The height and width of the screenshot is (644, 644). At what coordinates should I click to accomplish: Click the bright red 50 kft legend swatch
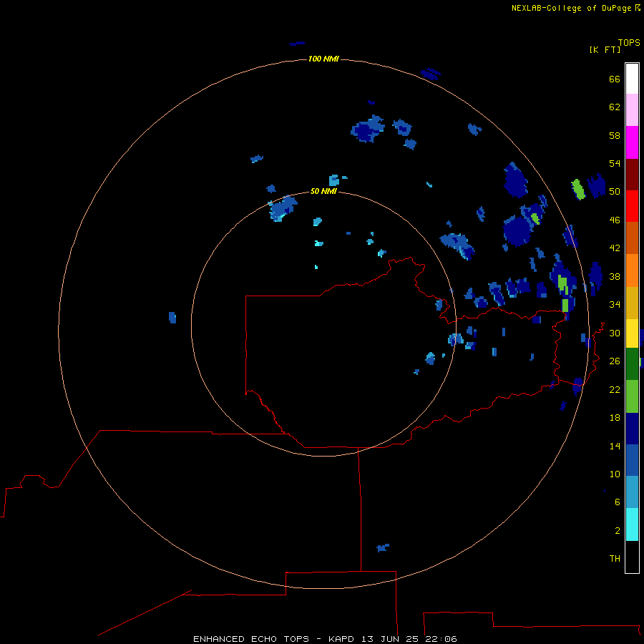(632, 206)
